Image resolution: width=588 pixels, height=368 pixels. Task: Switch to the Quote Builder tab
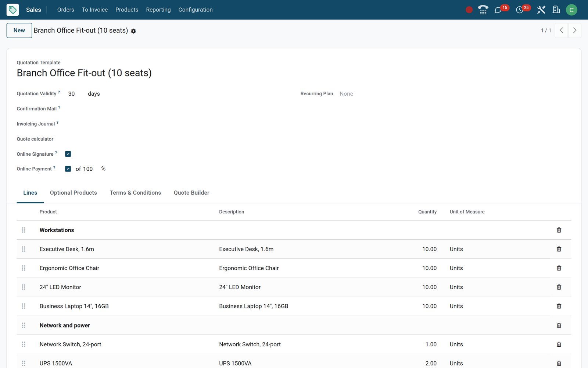click(191, 193)
